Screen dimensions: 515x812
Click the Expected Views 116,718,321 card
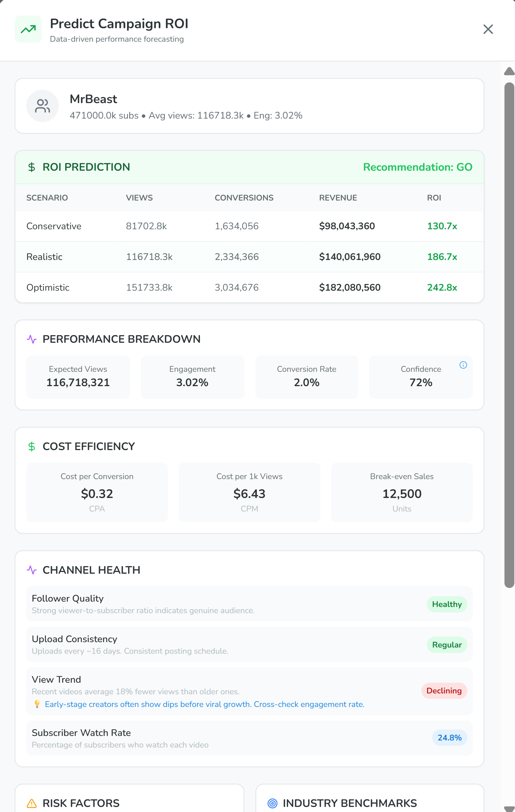point(78,377)
